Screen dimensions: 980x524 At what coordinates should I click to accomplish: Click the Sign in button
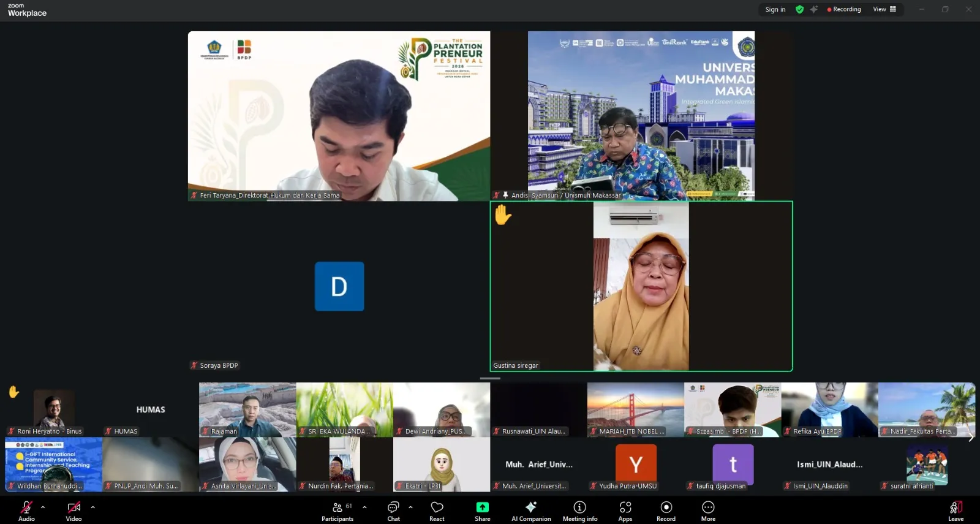coord(775,9)
